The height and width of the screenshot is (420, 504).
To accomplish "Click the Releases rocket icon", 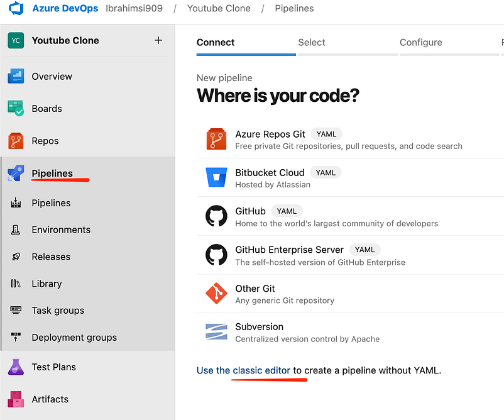I will pos(16,257).
